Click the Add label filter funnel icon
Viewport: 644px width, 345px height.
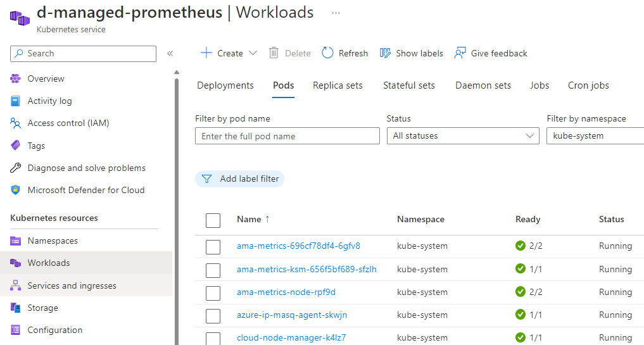click(206, 179)
